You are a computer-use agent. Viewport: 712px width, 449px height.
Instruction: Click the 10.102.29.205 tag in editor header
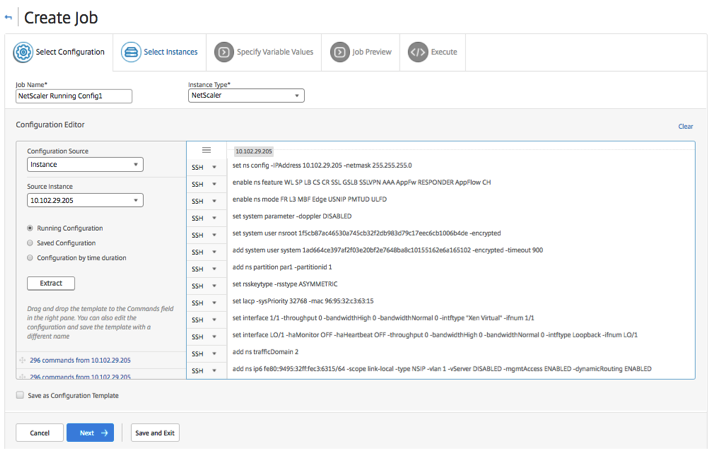[x=253, y=151]
